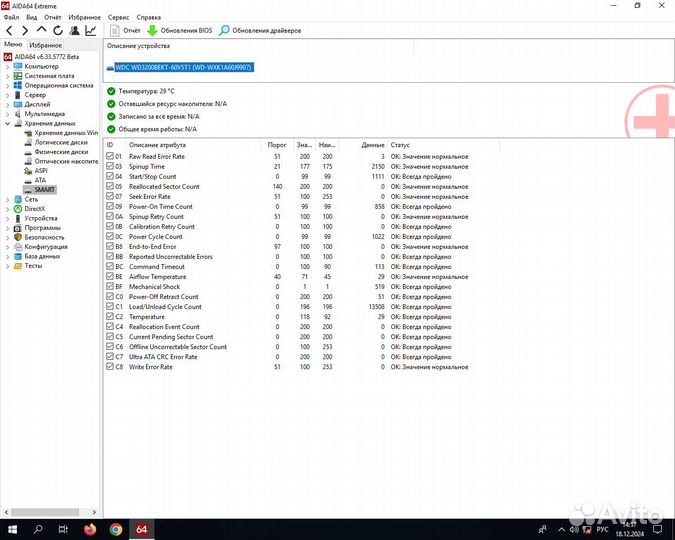Select ATA under storage tree
Viewport: 675px width, 540px height.
click(40, 180)
